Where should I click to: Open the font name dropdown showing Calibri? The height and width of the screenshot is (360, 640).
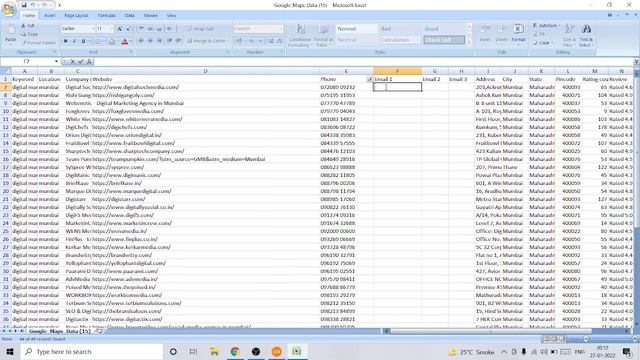(93, 29)
